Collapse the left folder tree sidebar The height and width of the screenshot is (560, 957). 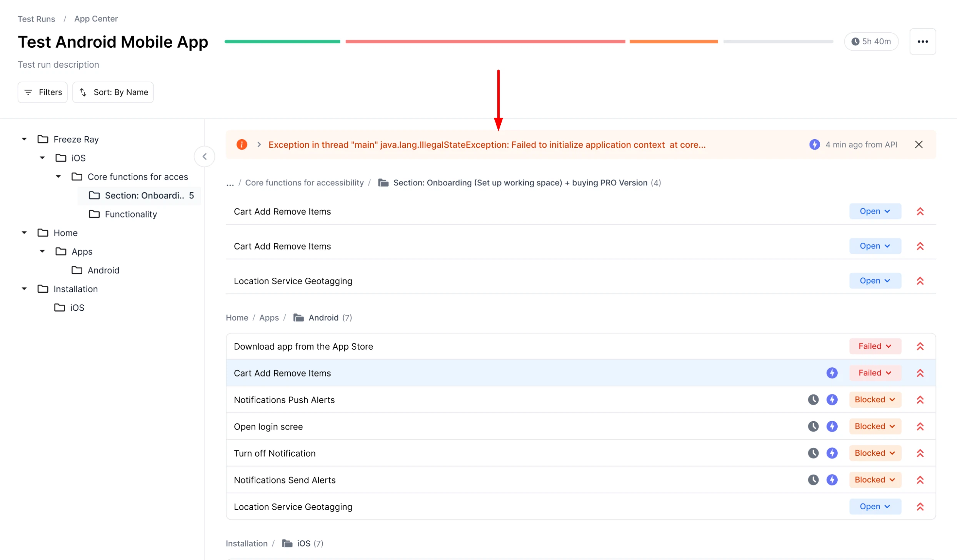[205, 156]
